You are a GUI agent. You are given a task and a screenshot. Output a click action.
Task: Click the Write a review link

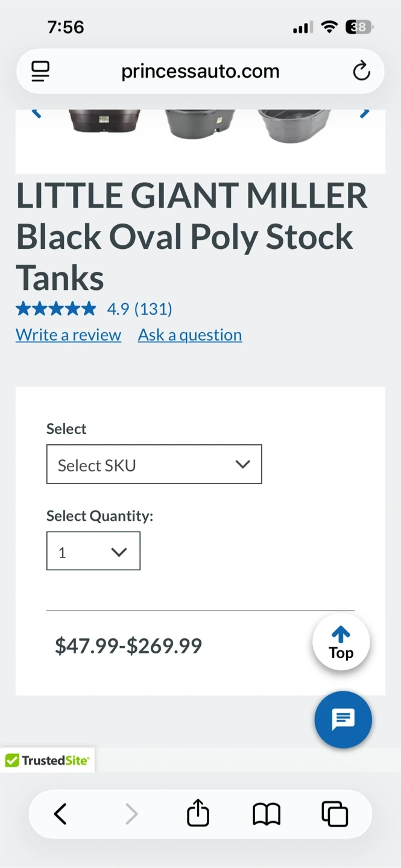pyautogui.click(x=68, y=335)
